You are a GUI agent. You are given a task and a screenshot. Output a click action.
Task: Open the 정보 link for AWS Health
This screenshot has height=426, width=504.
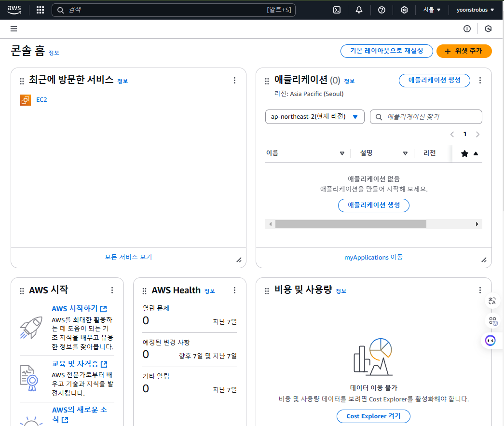point(210,291)
